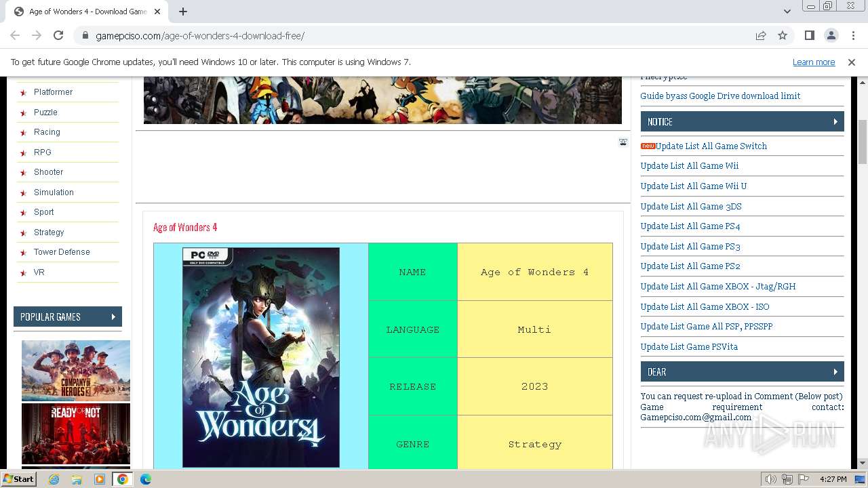Click the small ad info icon
868x488 pixels.
coord(623,142)
